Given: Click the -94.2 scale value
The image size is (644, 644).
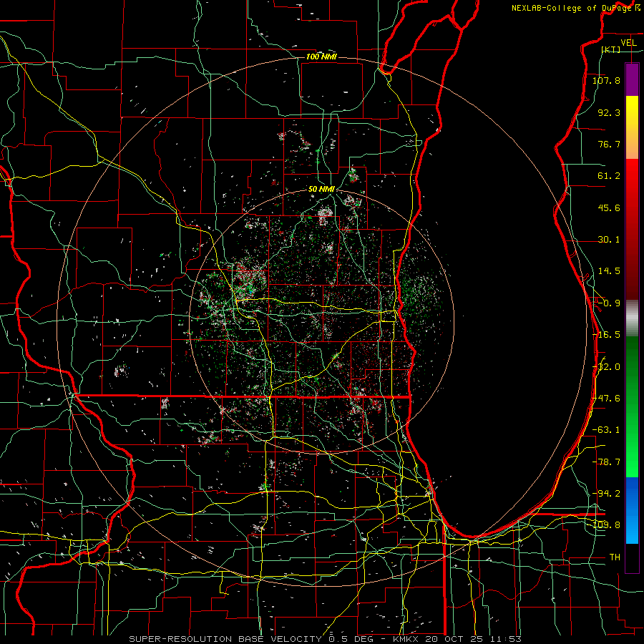Looking at the screenshot, I should click(606, 494).
